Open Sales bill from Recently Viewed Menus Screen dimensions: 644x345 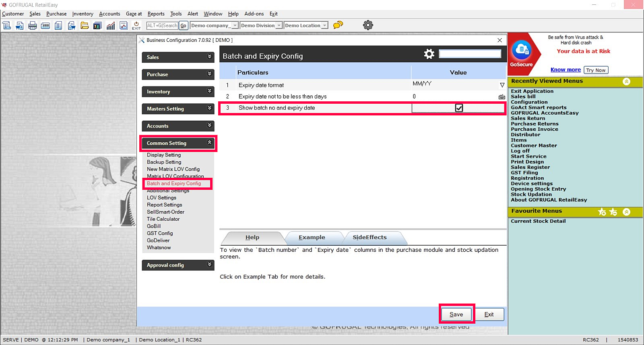[523, 97]
